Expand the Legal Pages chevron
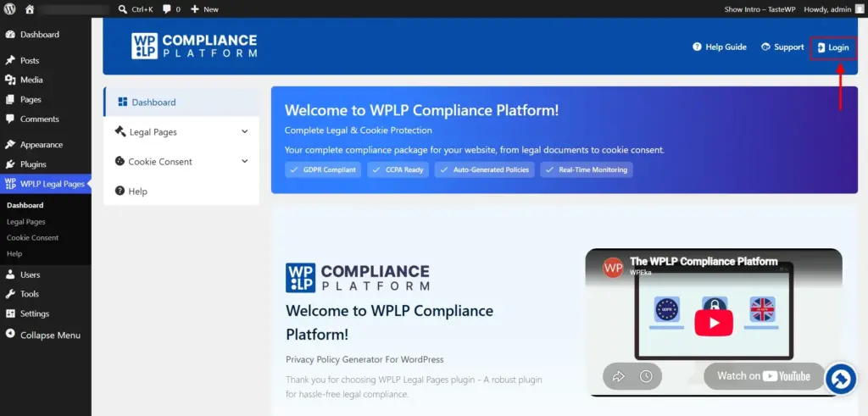 pyautogui.click(x=245, y=131)
